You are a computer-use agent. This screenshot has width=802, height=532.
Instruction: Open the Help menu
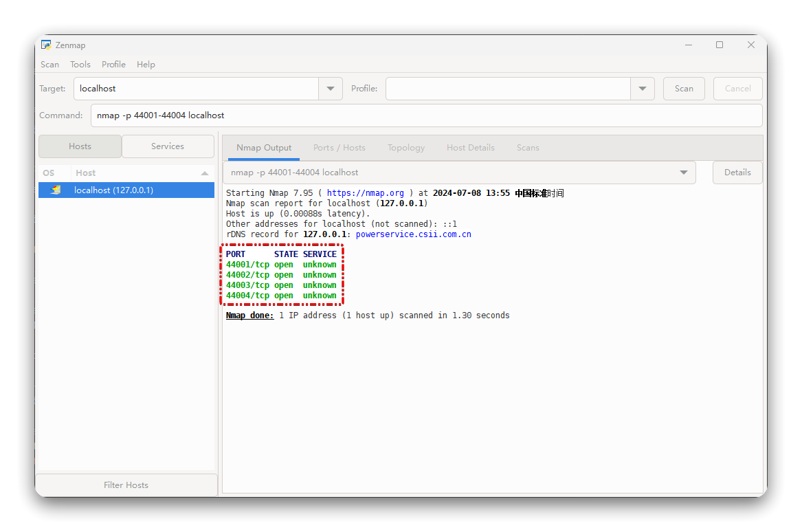pos(146,65)
